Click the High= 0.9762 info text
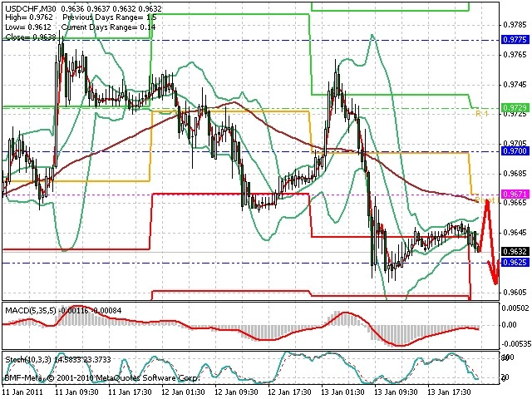This screenshot has width=532, height=399. [x=29, y=17]
